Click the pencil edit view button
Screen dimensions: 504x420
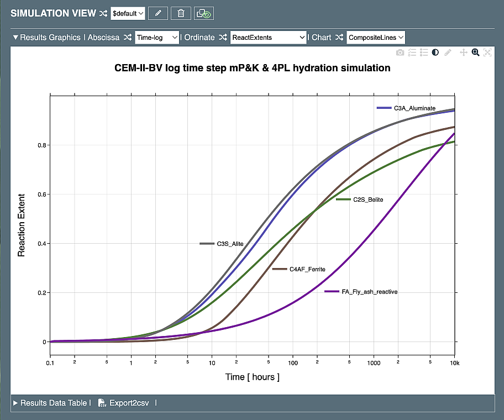click(158, 13)
